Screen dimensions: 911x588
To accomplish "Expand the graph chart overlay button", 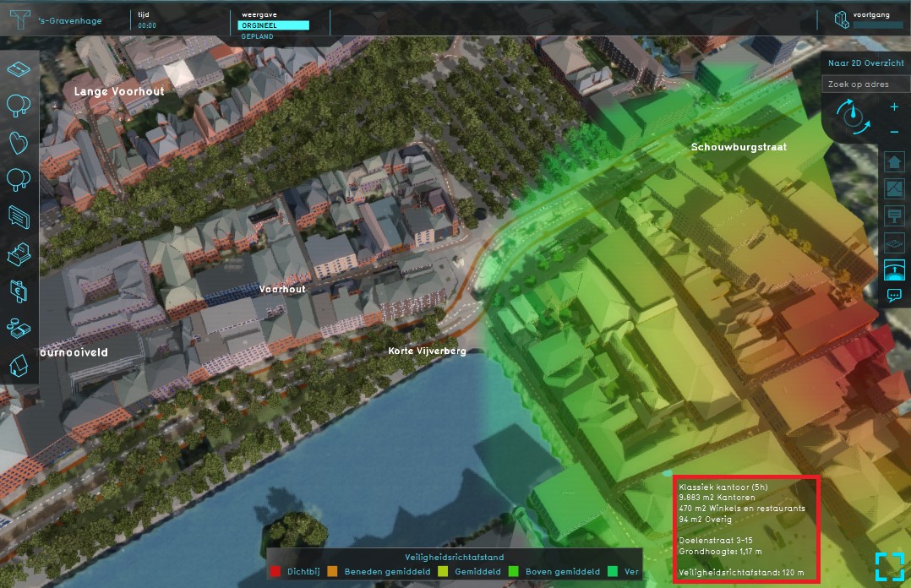I will tap(894, 188).
